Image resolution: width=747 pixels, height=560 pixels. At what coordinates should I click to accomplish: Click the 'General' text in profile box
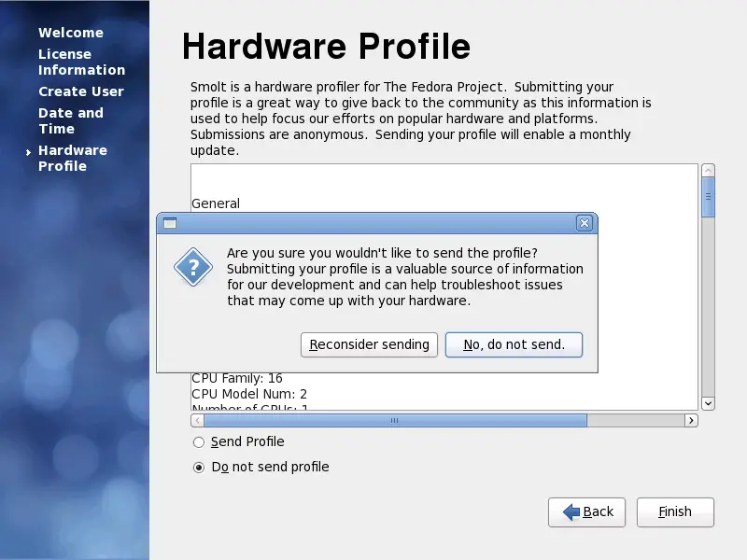tap(216, 203)
